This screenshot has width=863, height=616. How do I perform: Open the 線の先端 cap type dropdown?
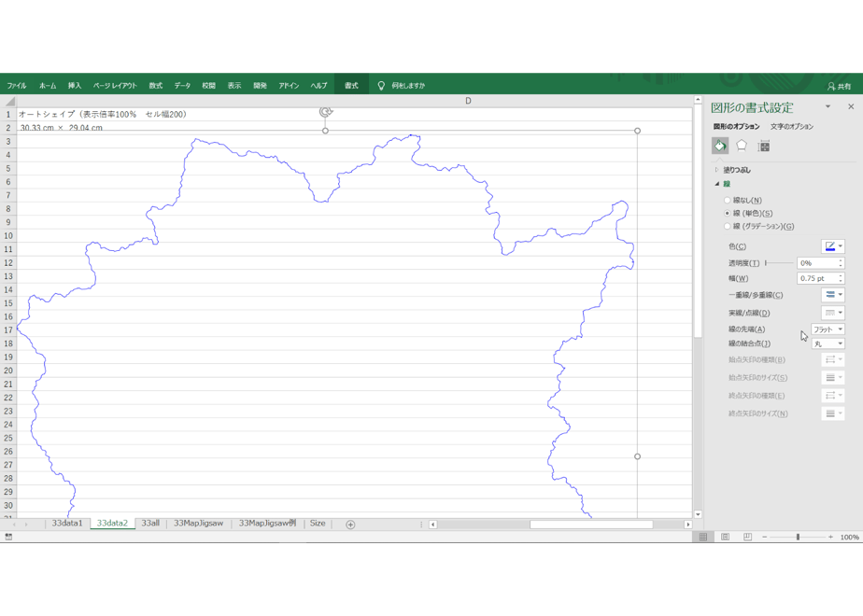coord(828,329)
